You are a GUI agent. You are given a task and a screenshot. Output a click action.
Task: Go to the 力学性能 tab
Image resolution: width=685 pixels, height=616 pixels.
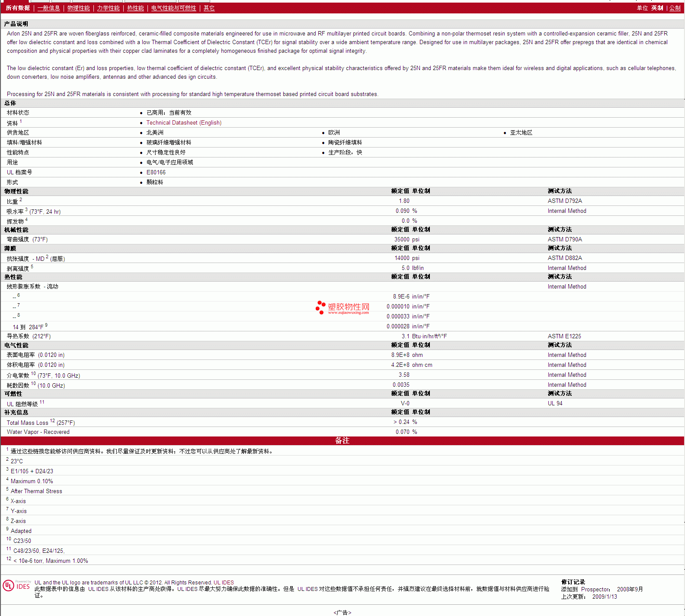108,8
